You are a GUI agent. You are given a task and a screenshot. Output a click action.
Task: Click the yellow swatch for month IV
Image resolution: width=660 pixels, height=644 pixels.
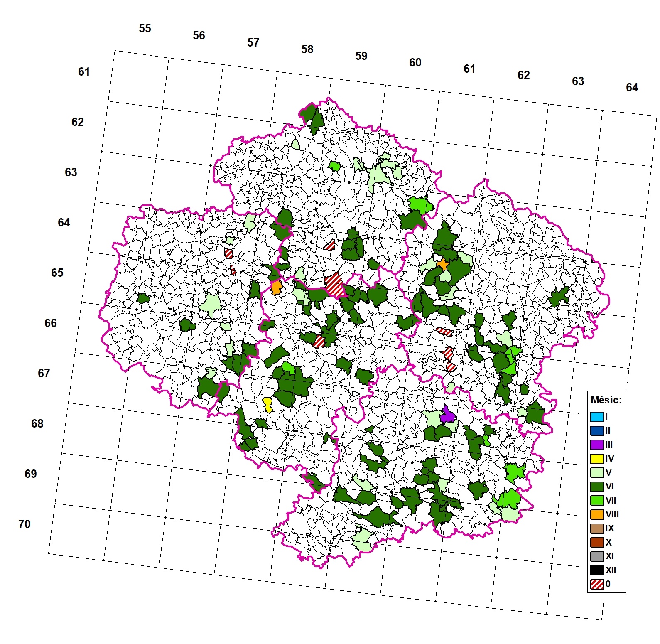pyautogui.click(x=597, y=459)
